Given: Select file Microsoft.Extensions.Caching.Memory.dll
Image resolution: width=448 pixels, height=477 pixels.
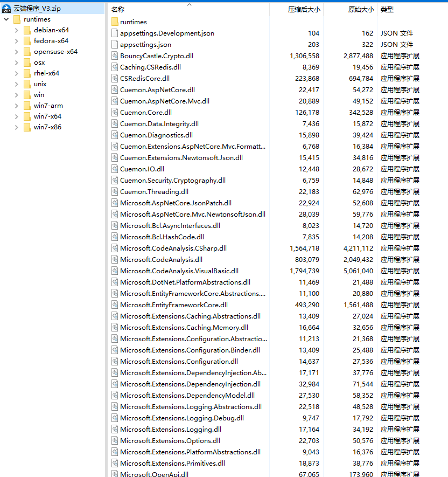Looking at the screenshot, I should click(x=184, y=327).
